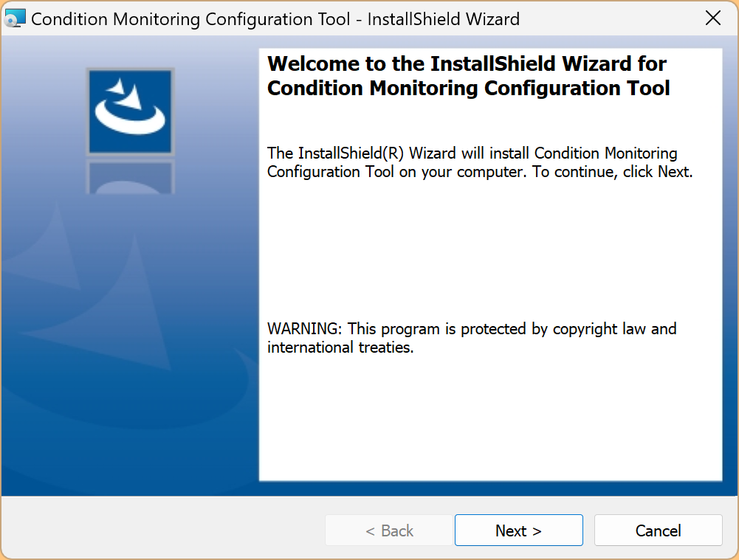Screen dimensions: 739x560
Task: Click the greyed-out Back button
Action: (x=389, y=530)
